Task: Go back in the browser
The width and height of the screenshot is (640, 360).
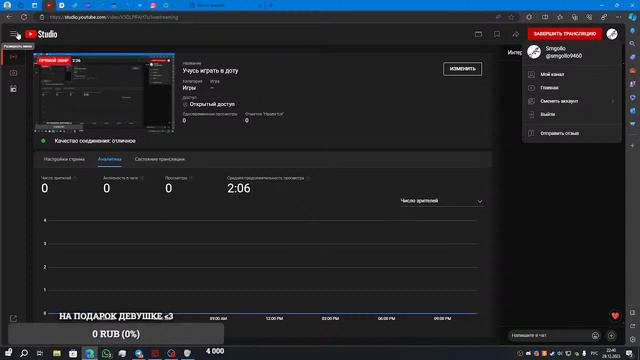Action: pyautogui.click(x=9, y=17)
